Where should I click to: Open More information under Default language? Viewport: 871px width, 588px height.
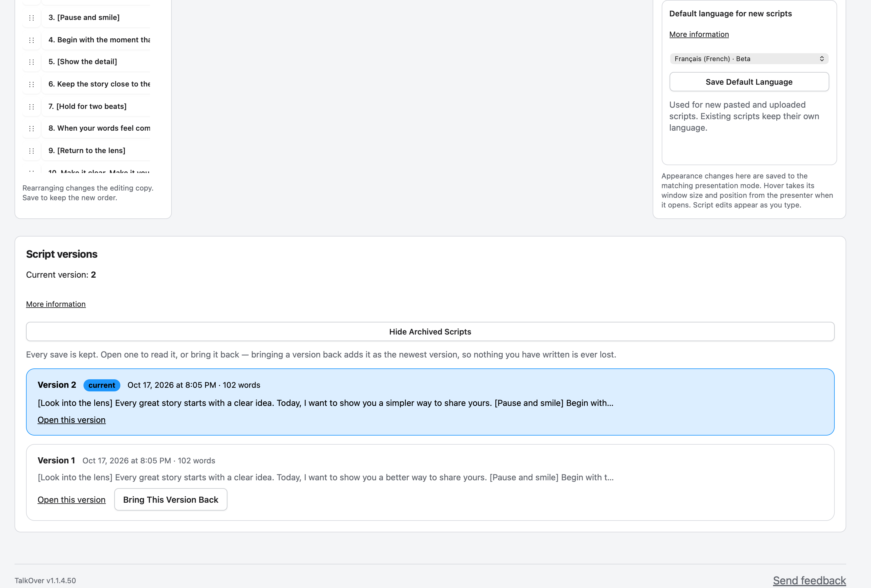coord(699,34)
